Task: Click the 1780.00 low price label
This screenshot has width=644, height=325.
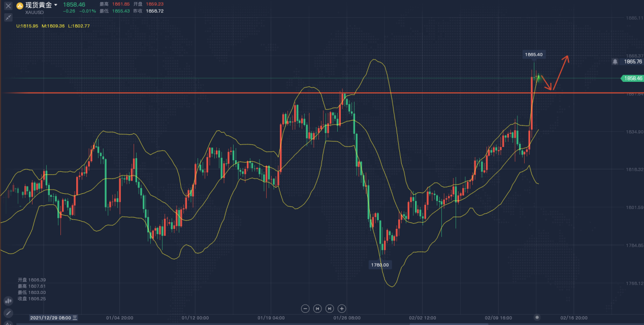Action: pos(379,265)
